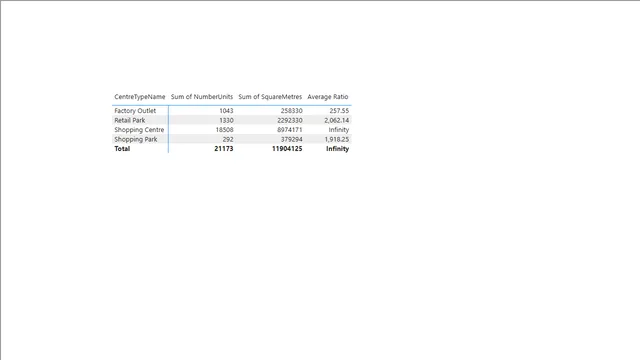This screenshot has width=640, height=360.
Task: Click the 257.55 Average Ratio cell
Action: click(339, 111)
